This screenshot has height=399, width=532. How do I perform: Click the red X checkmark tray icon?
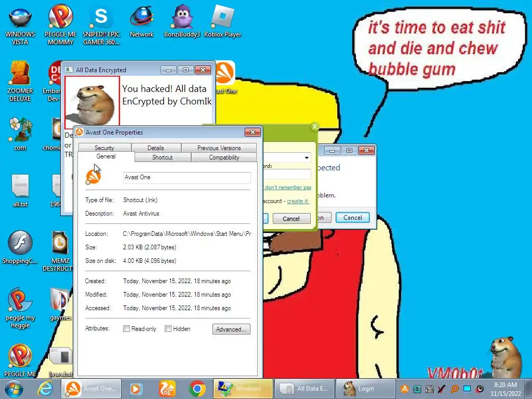(442, 389)
